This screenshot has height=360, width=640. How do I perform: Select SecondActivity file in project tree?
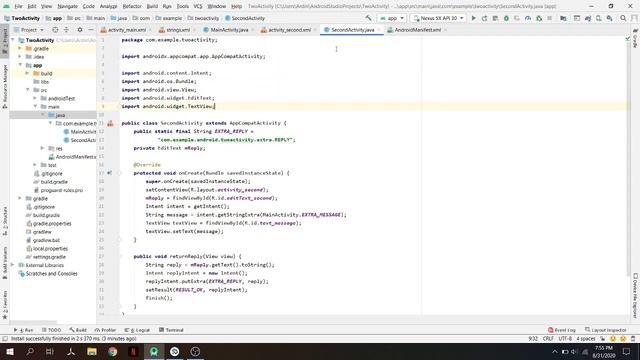[x=80, y=140]
